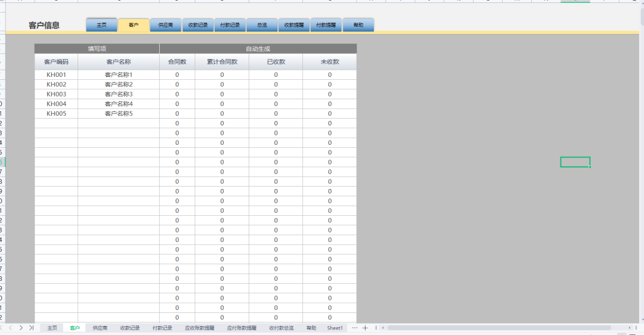
Task: Click the 填写项 group header
Action: pyautogui.click(x=97, y=48)
